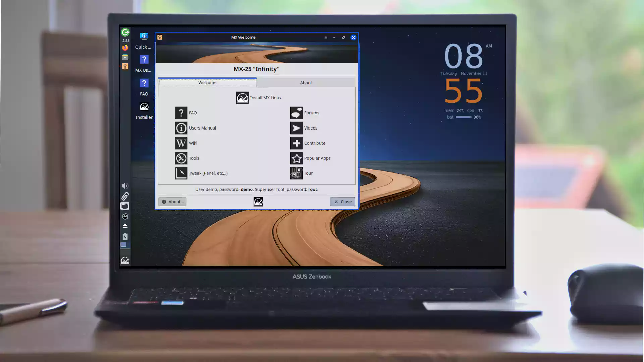The image size is (644, 362).
Task: Open the MX Tools entry
Action: tap(181, 158)
